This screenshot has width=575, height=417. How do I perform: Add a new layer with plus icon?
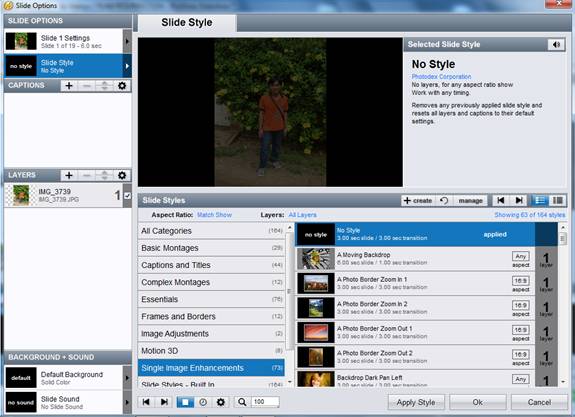69,175
